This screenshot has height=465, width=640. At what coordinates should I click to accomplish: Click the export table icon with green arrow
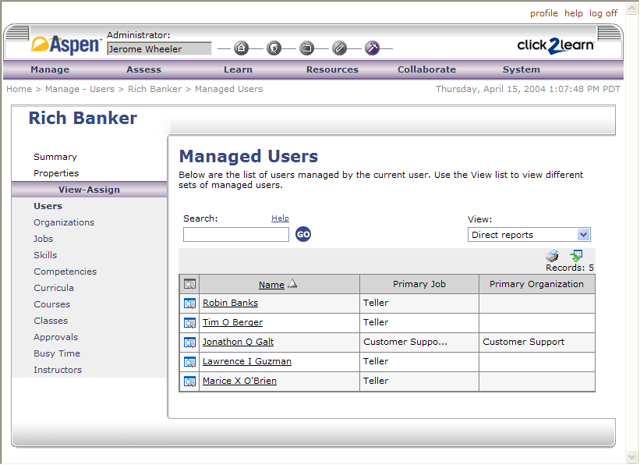[x=576, y=256]
